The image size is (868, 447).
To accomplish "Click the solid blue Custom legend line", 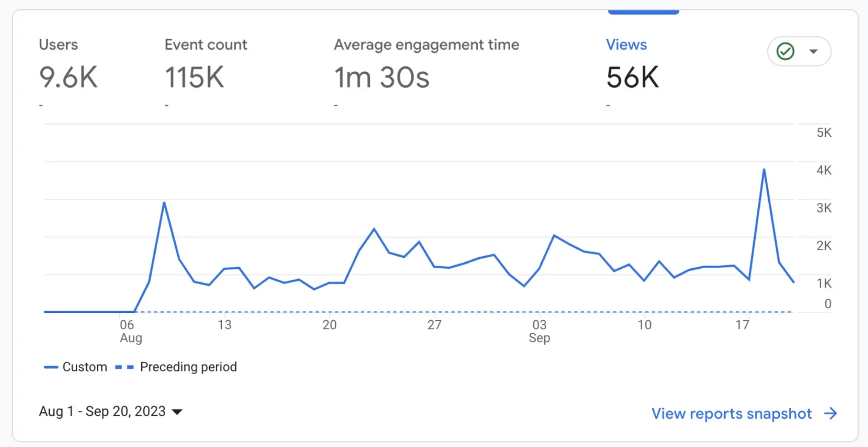I will tap(51, 367).
